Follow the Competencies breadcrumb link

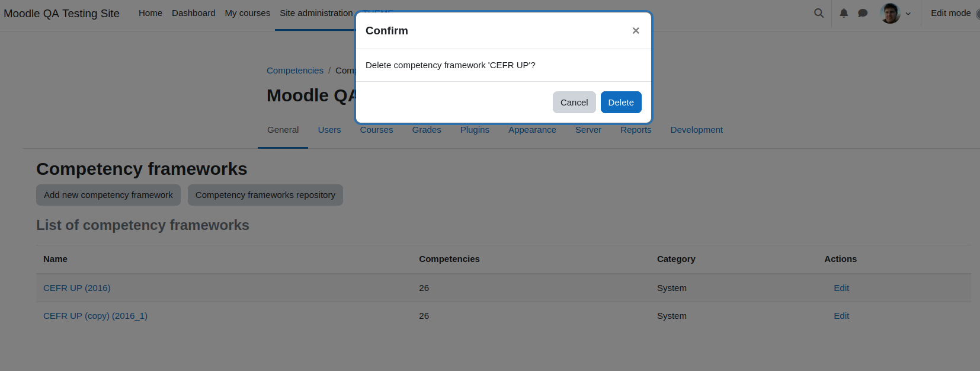[295, 71]
